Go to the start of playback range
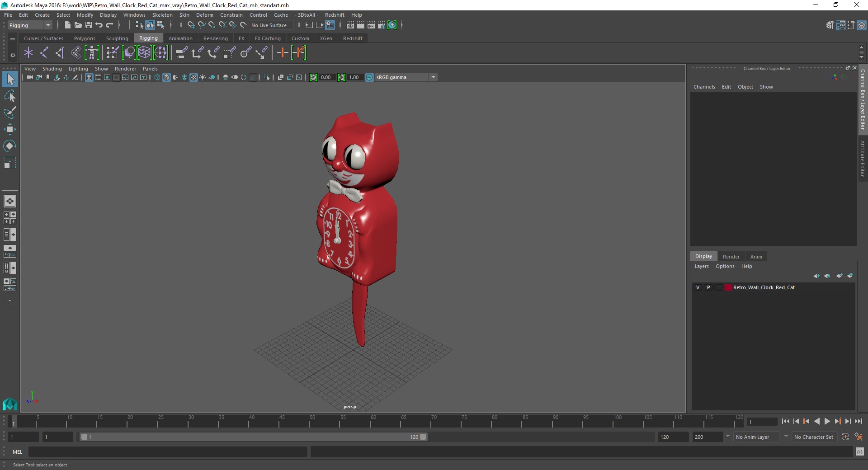 pyautogui.click(x=786, y=421)
